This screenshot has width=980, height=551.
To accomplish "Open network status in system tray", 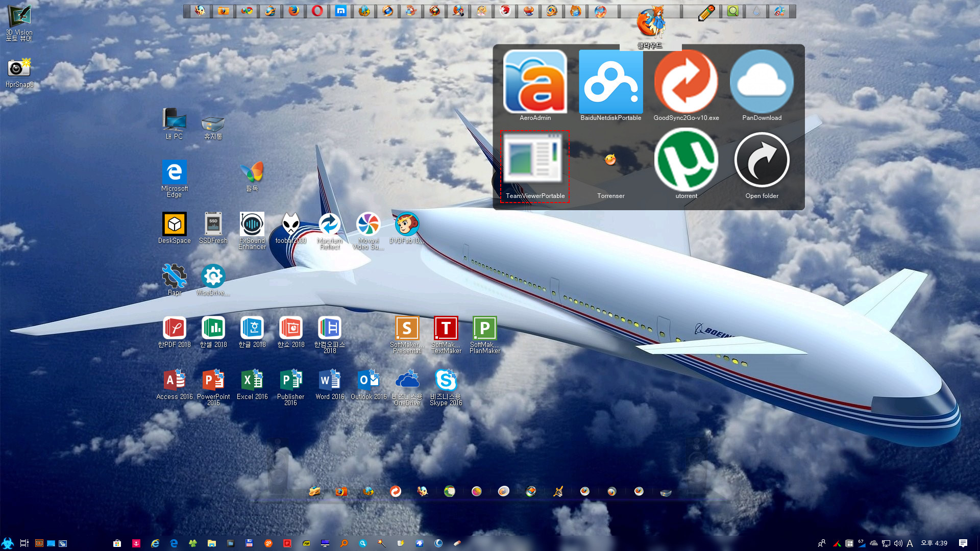I will tap(886, 543).
